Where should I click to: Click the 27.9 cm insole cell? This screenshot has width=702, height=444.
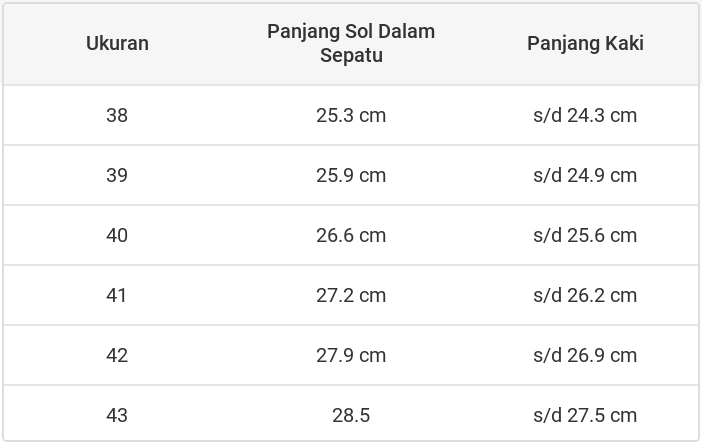point(351,355)
